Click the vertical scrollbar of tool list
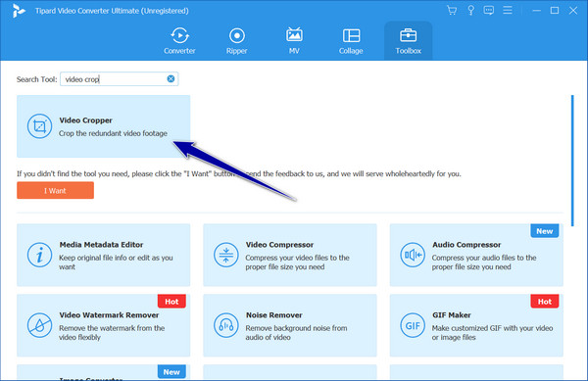The width and height of the screenshot is (588, 381). [572, 161]
